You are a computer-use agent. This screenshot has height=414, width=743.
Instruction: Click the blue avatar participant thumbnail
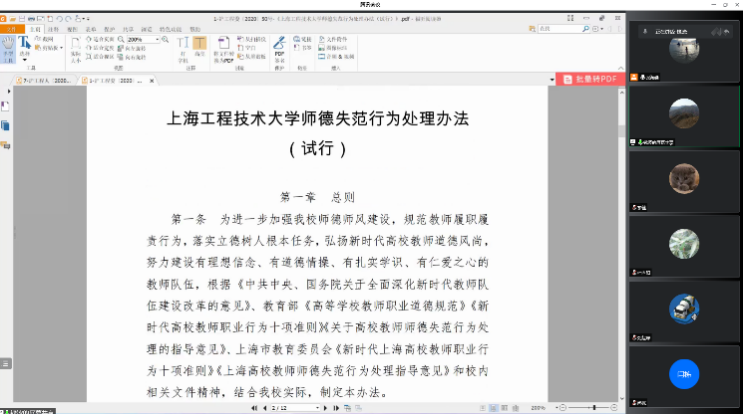(684, 373)
